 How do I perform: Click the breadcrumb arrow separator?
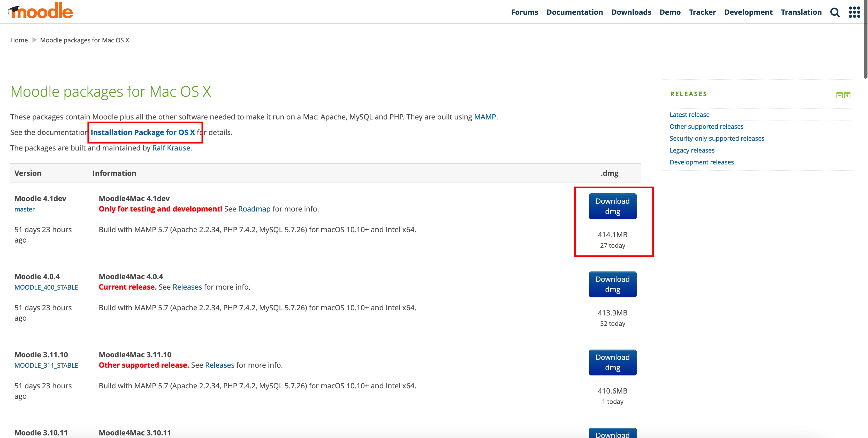pos(34,40)
